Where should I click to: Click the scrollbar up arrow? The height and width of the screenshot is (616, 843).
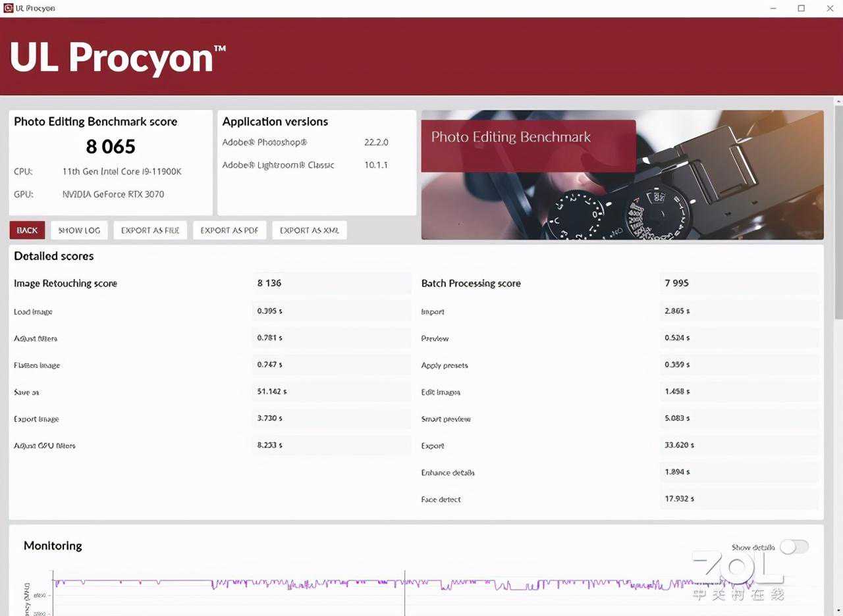click(x=838, y=101)
